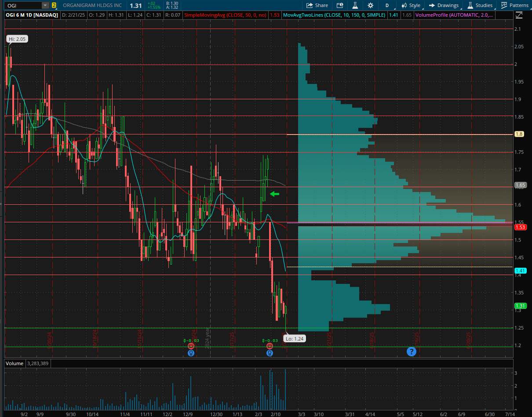Click the Studies button

pos(479,5)
